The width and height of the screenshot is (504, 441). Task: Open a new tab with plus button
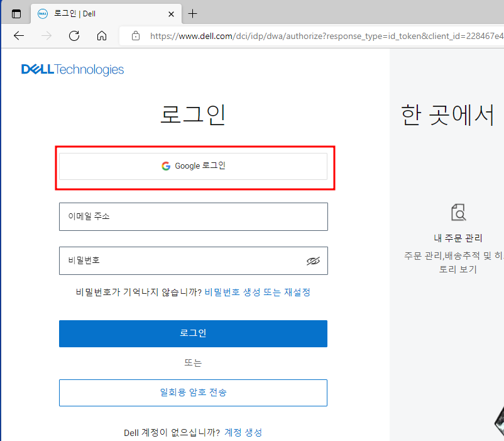pos(192,13)
